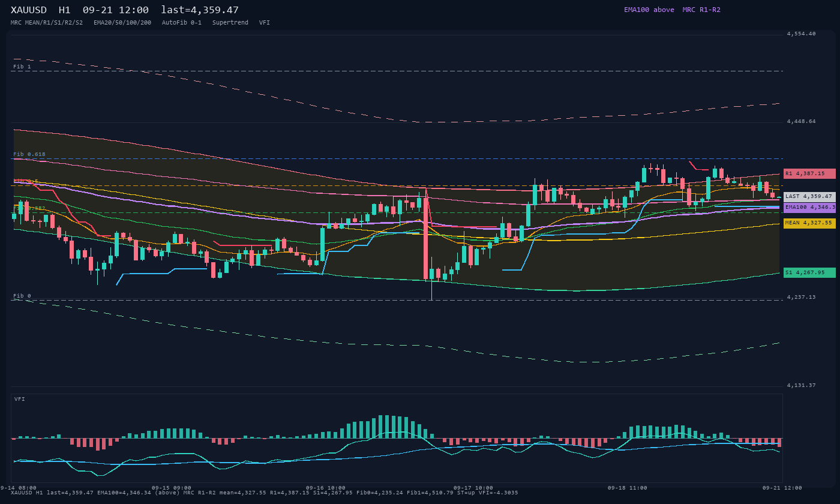The width and height of the screenshot is (840, 504).
Task: Click the 'EMA100 above' status text
Action: (x=649, y=10)
